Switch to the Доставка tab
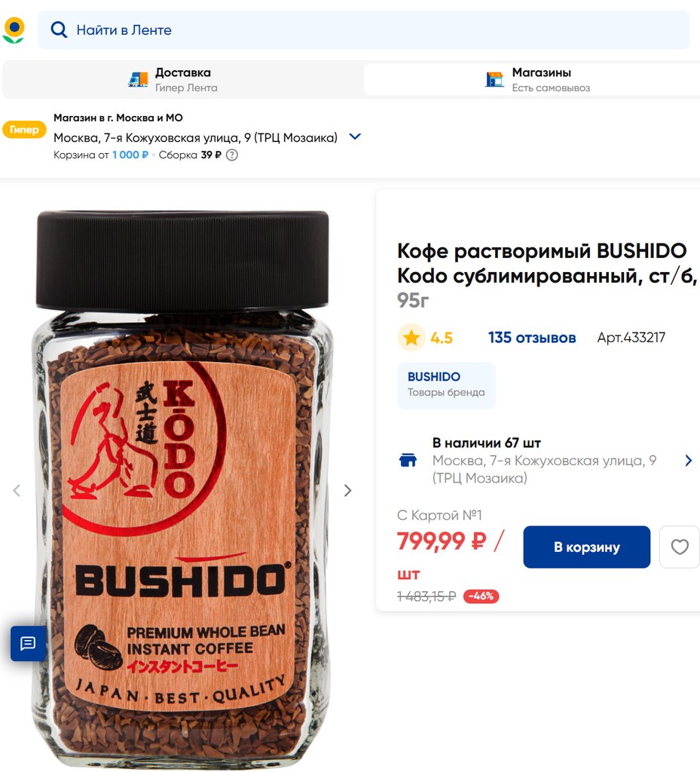The width and height of the screenshot is (700, 772). tap(182, 80)
